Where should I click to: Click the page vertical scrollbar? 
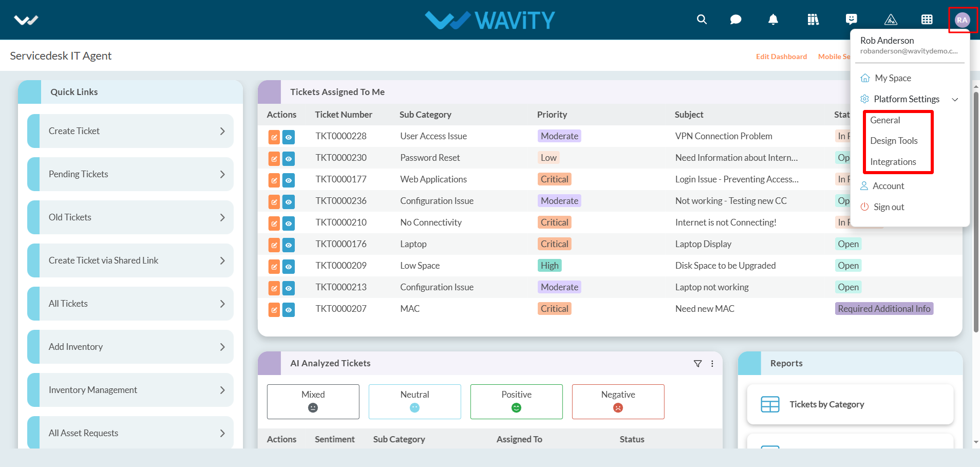[976, 212]
